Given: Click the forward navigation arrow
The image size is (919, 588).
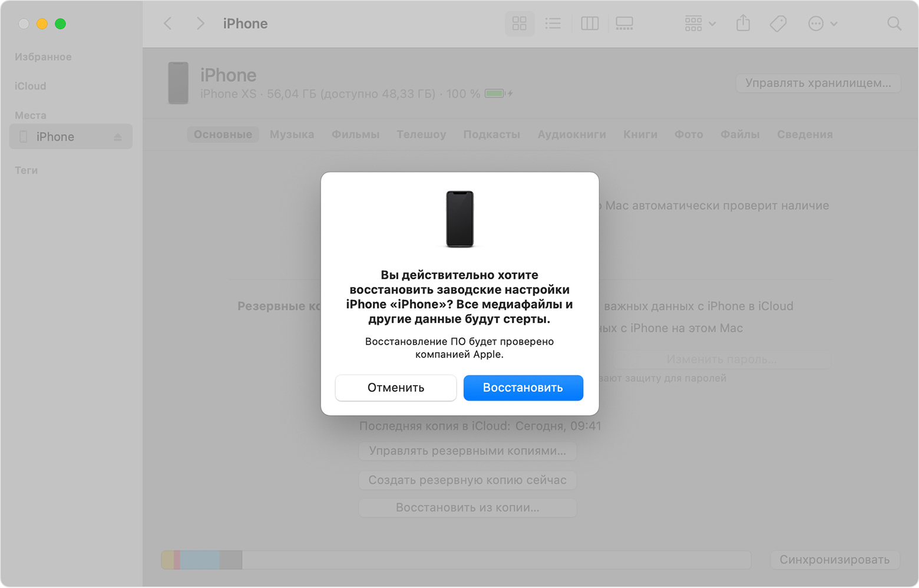Looking at the screenshot, I should tap(200, 24).
